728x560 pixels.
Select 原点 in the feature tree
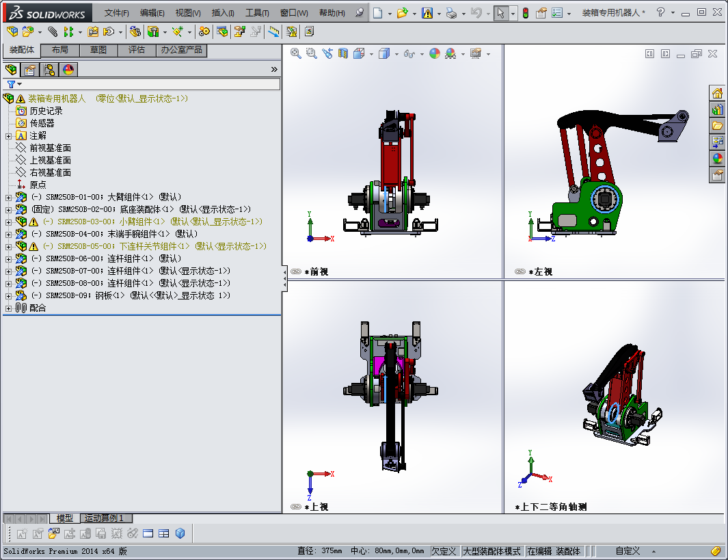(x=38, y=185)
